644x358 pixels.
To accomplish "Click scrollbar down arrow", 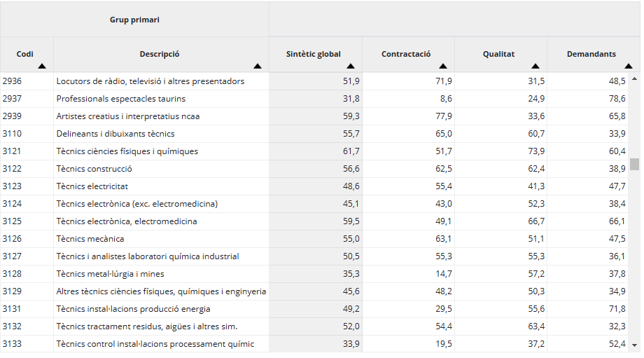I will tap(634, 345).
